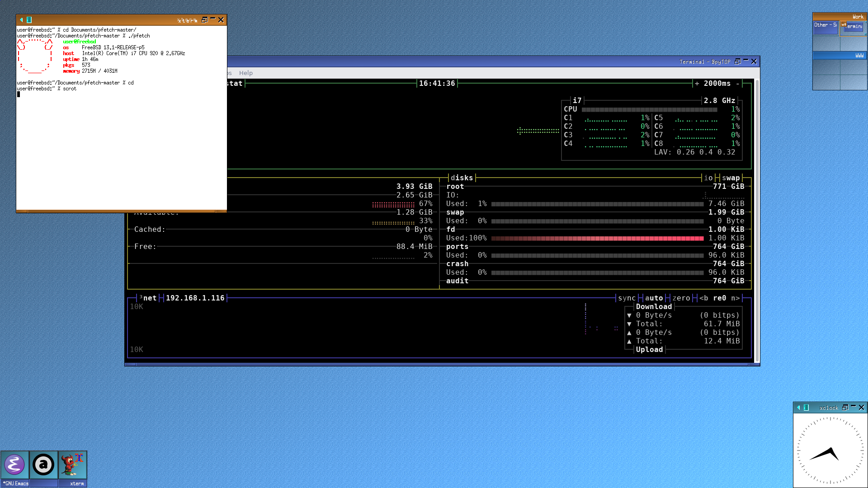This screenshot has width=868, height=488.
Task: Click the download Total 61.7 MiB value
Action: (722, 324)
